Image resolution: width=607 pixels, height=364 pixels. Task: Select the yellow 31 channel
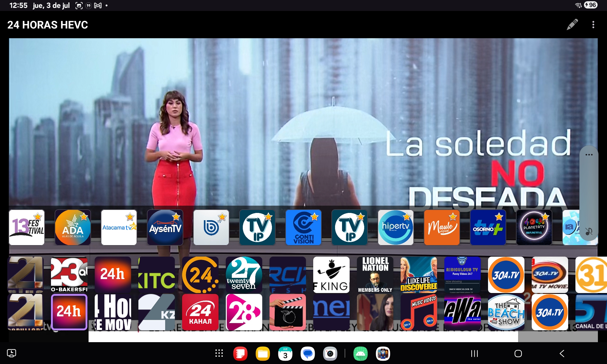tap(591, 275)
